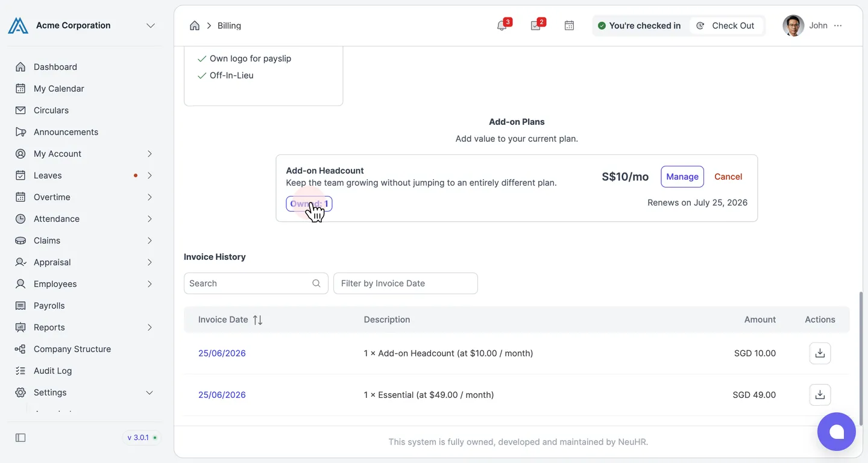Screen dimensions: 868x463
Task: Expand the Attendance submenu chevron
Action: (149, 219)
